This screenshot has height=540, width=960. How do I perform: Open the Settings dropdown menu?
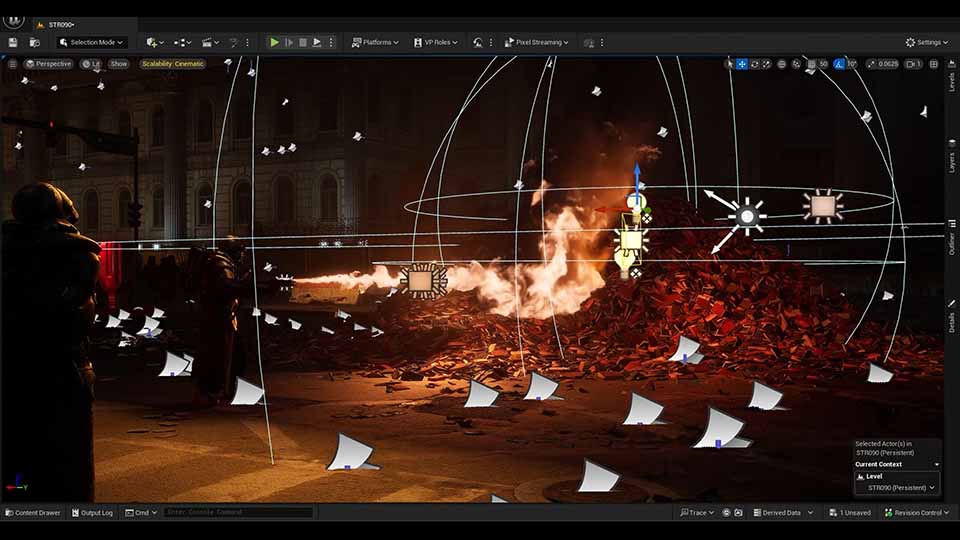coord(927,42)
